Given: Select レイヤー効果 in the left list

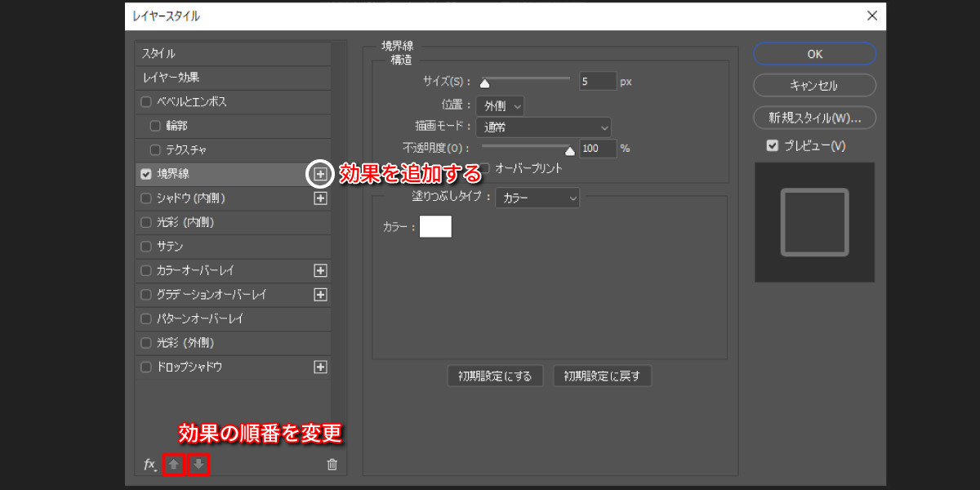Looking at the screenshot, I should click(x=233, y=78).
